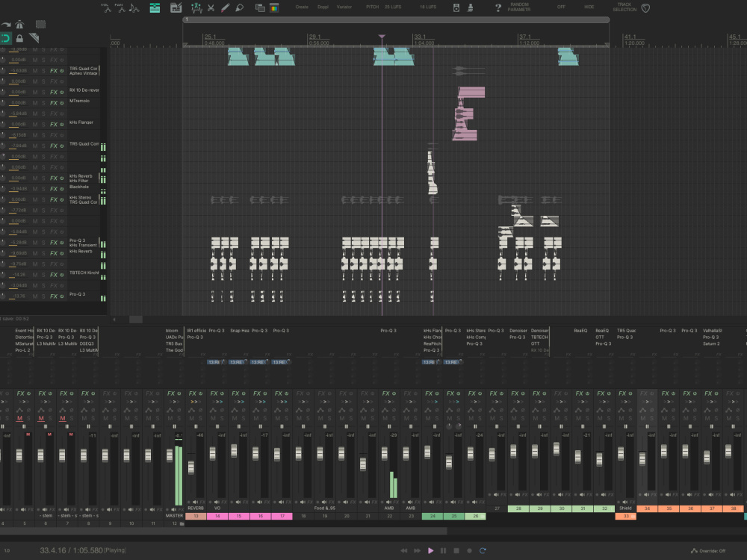The width and height of the screenshot is (747, 560).
Task: Click the Doppl toolbar button
Action: pyautogui.click(x=323, y=7)
